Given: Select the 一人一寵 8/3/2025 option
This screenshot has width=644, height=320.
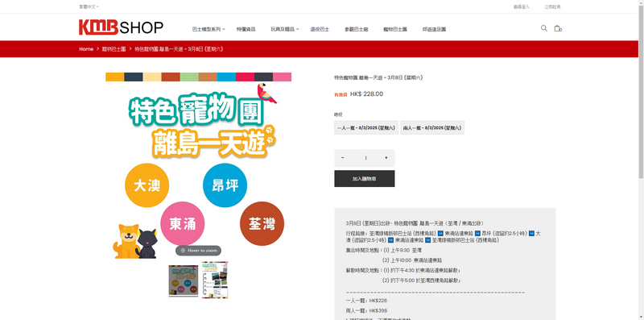Looking at the screenshot, I should coord(366,128).
